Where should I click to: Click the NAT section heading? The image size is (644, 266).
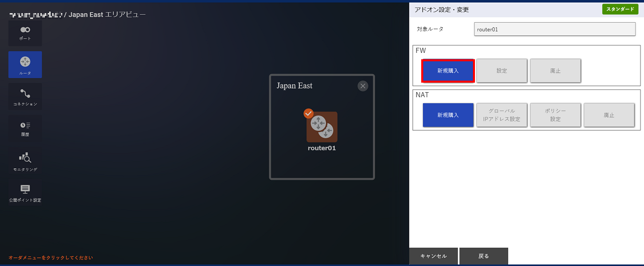click(422, 95)
